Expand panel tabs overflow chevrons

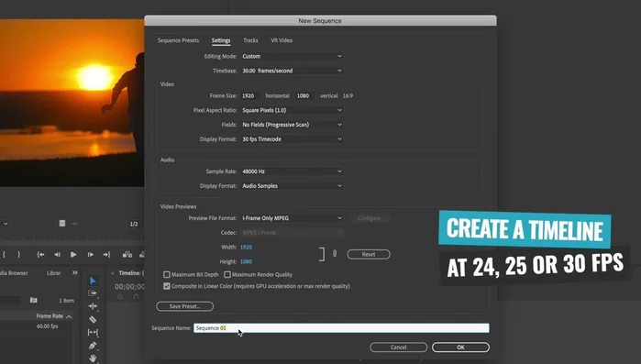75,272
